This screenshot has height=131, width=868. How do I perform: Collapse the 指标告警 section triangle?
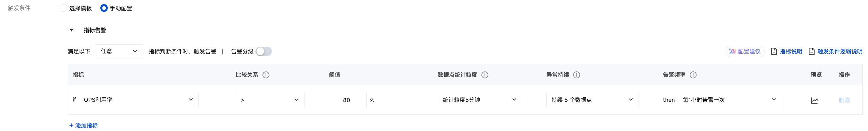71,30
